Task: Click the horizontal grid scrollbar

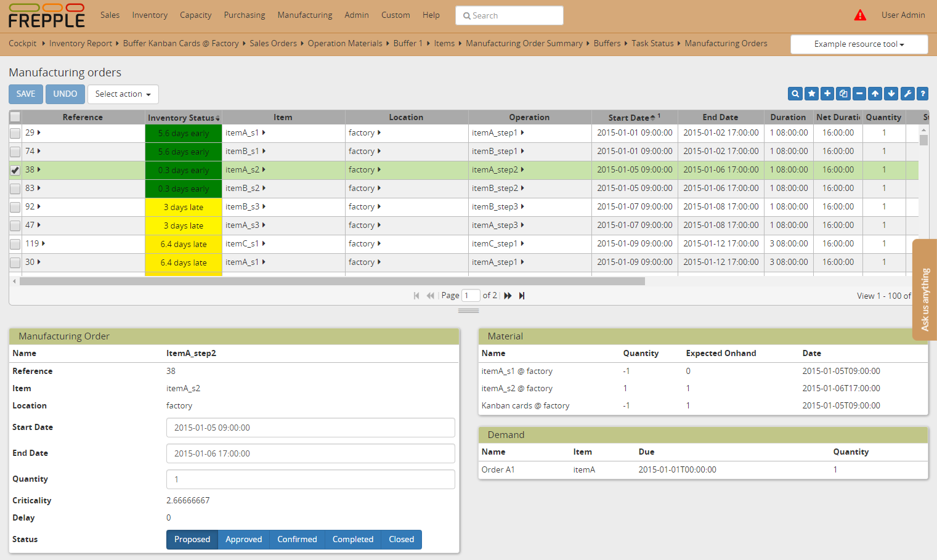Action: (331, 282)
